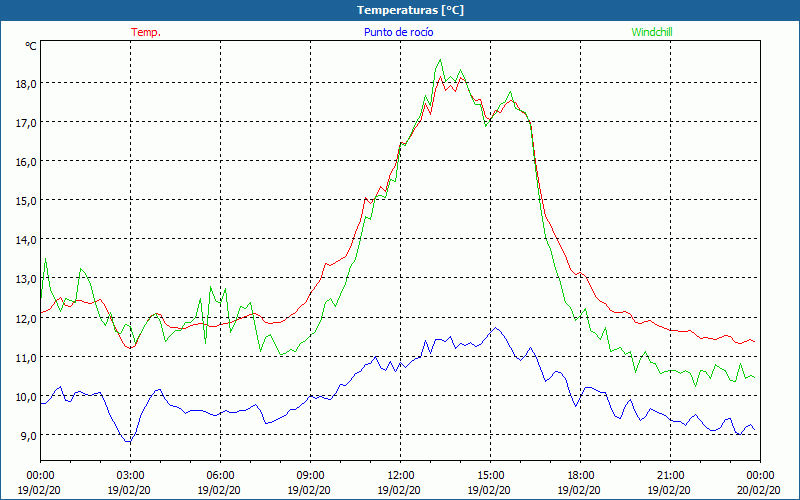The width and height of the screenshot is (800, 500).
Task: Click the '15,0' y-axis value
Action: click(26, 201)
